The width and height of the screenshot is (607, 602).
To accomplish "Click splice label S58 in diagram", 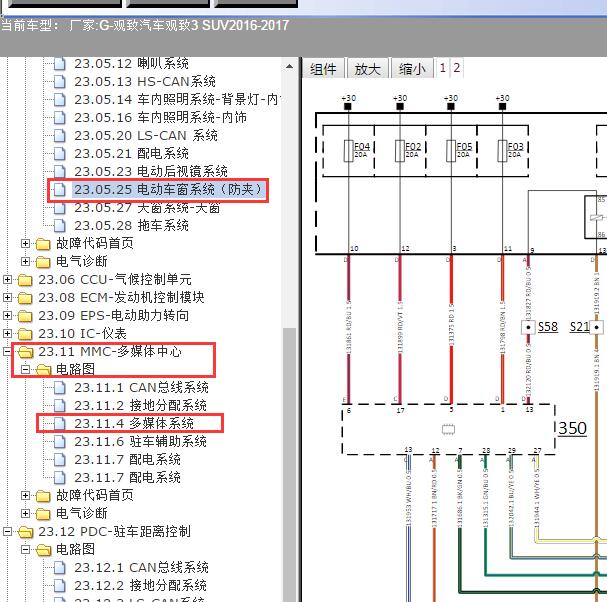I will pos(548,327).
